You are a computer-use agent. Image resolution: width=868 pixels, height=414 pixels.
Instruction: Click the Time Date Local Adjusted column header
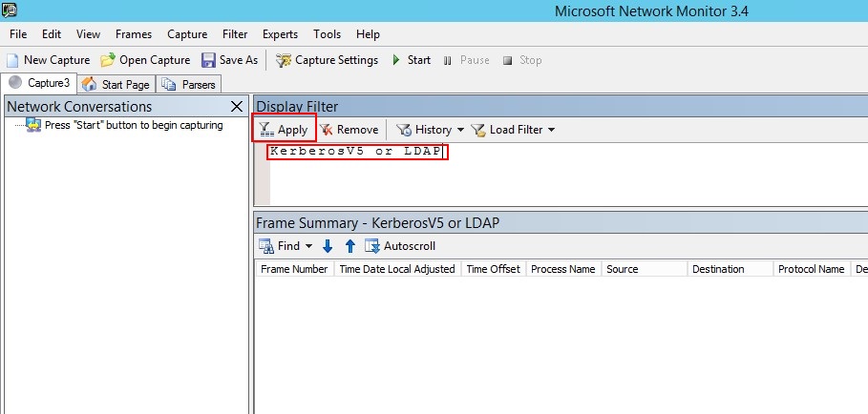pos(397,269)
